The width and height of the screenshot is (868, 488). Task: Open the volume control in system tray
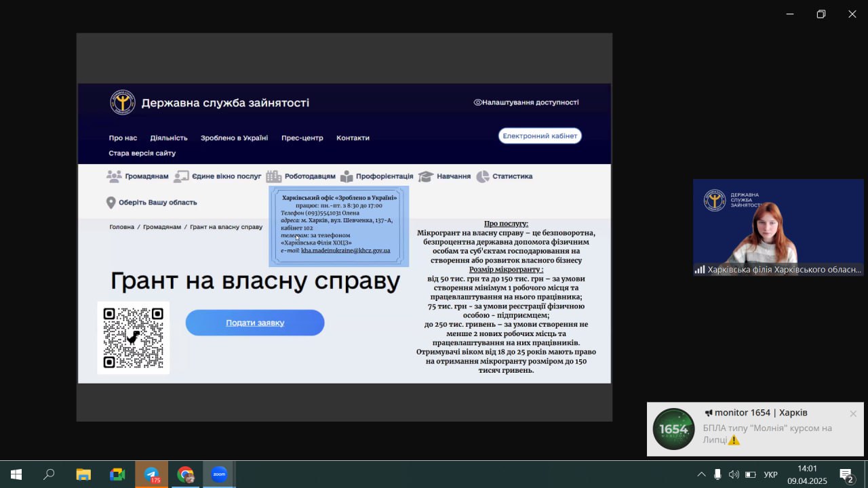click(x=734, y=474)
